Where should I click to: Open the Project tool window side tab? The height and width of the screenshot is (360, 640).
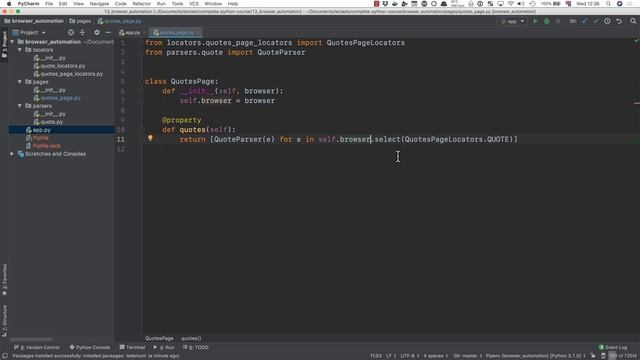tap(4, 44)
